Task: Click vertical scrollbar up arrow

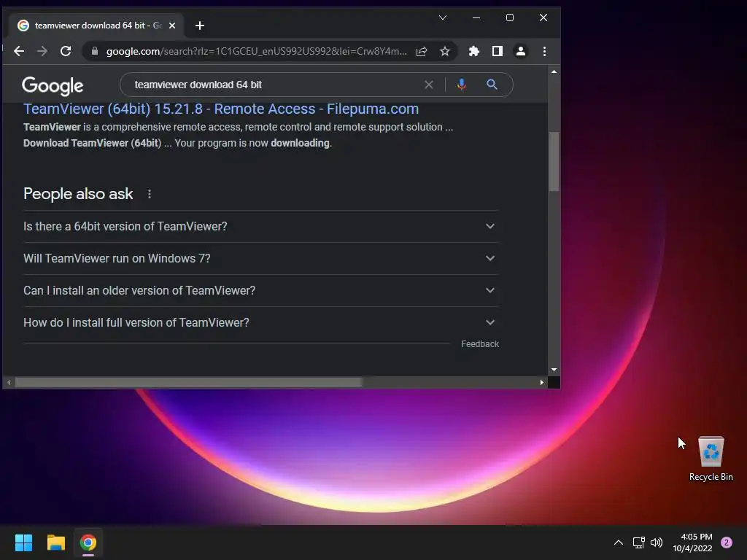Action: coord(554,71)
